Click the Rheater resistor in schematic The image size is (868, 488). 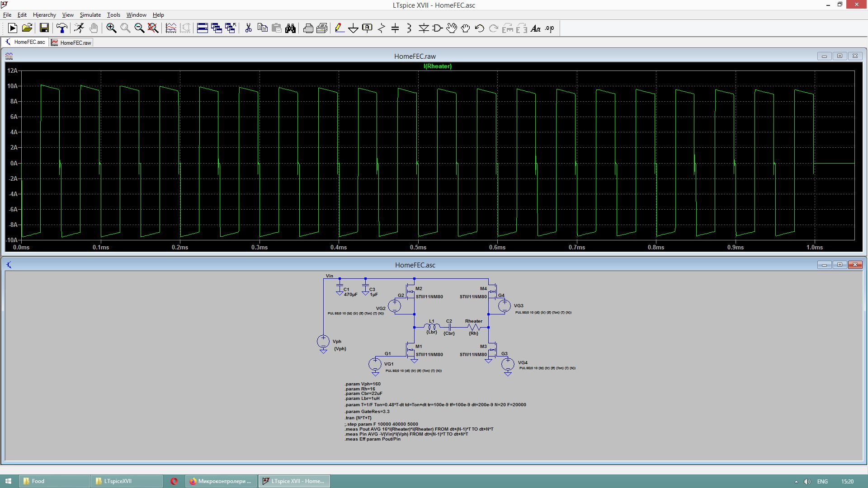[x=474, y=327]
